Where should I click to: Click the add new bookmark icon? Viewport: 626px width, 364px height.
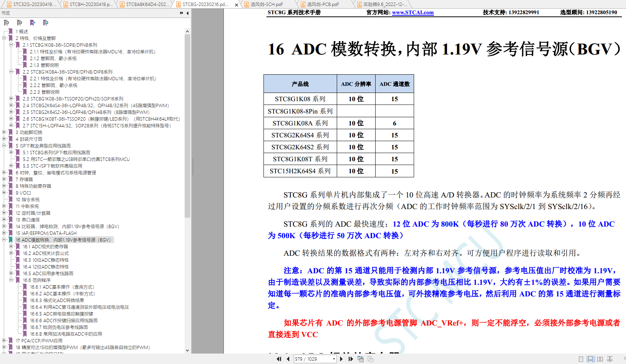[x=19, y=23]
